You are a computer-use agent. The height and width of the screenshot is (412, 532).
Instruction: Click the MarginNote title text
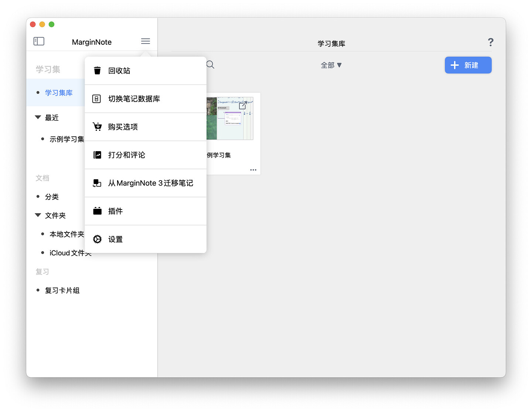click(92, 42)
